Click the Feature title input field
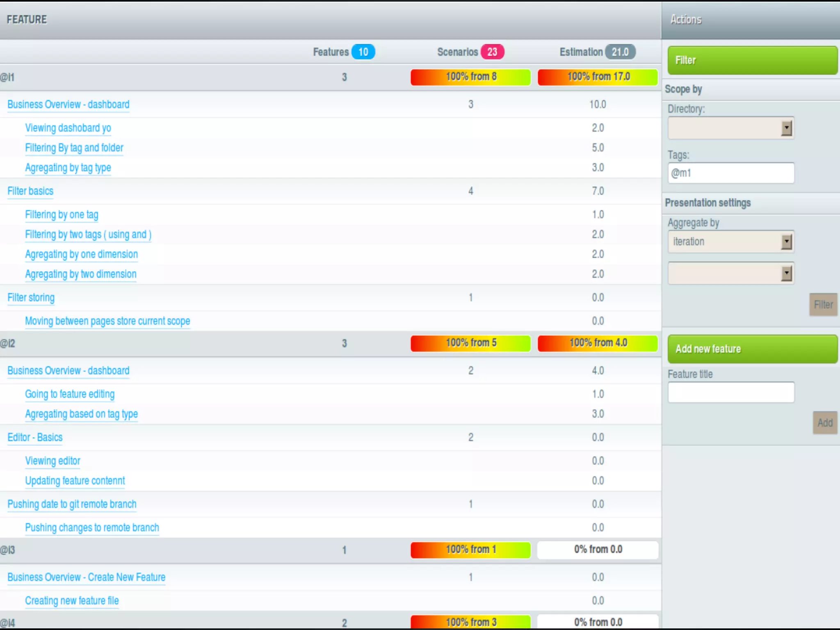 (731, 392)
